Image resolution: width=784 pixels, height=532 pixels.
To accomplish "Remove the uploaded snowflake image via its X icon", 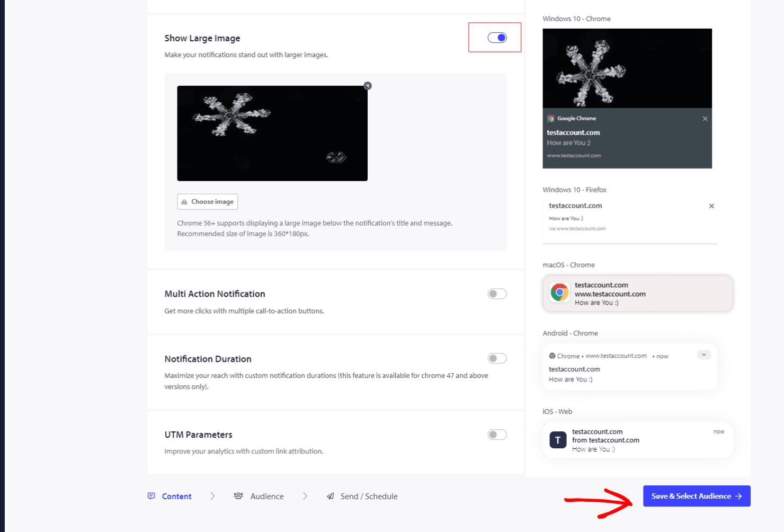I will pyautogui.click(x=367, y=85).
